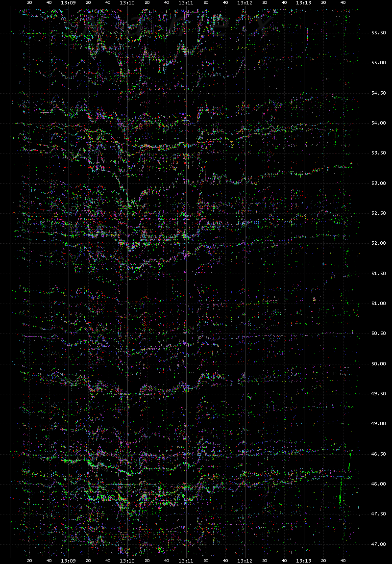Image resolution: width=392 pixels, height=564 pixels.
Task: Click the 53.50 price axis label
Action: coord(379,153)
